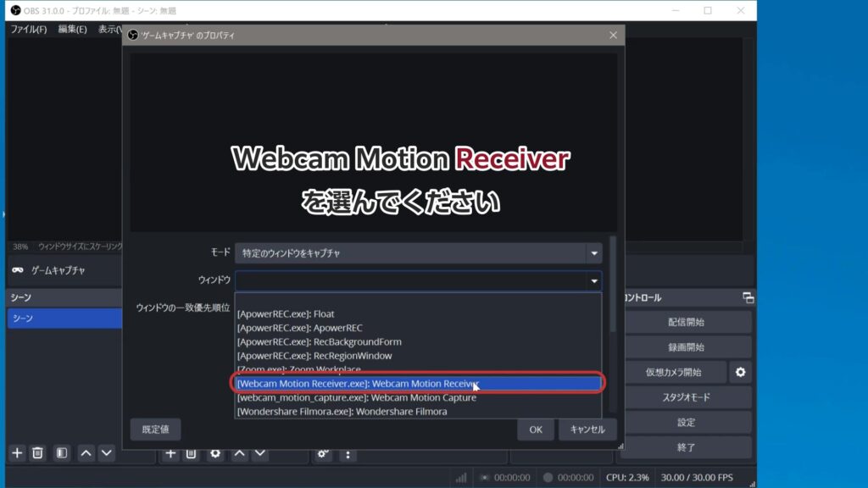The height and width of the screenshot is (488, 868).
Task: Collapse the ウィンドウ dropdown arrow
Action: coord(593,280)
